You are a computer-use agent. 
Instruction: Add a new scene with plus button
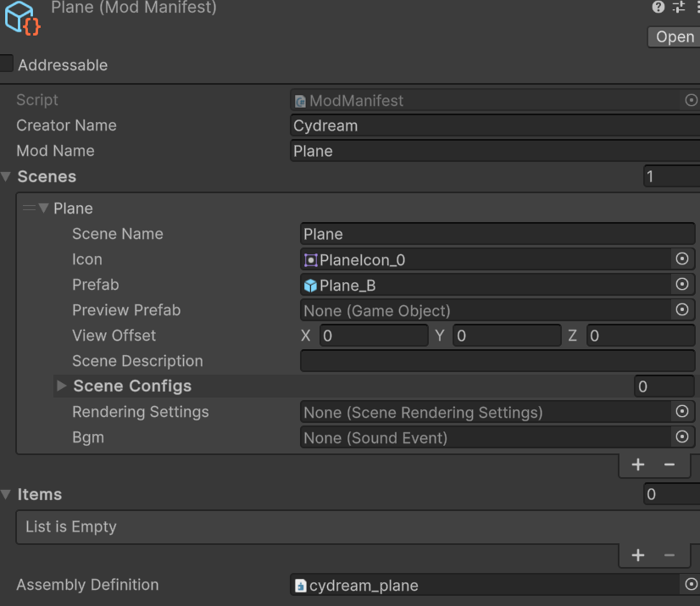click(x=638, y=464)
